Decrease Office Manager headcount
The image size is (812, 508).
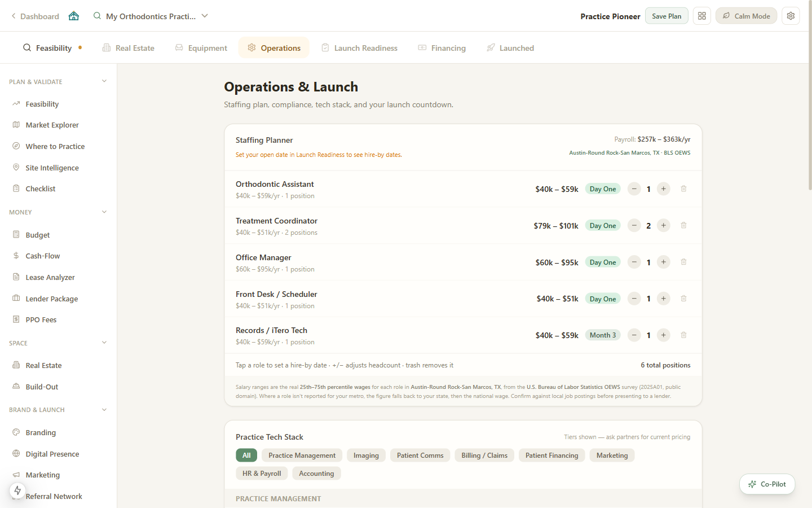point(634,262)
